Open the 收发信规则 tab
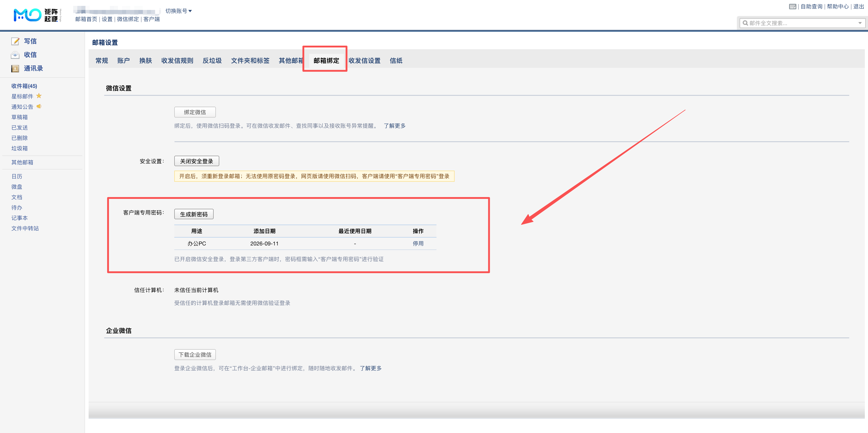The width and height of the screenshot is (868, 433). click(177, 60)
